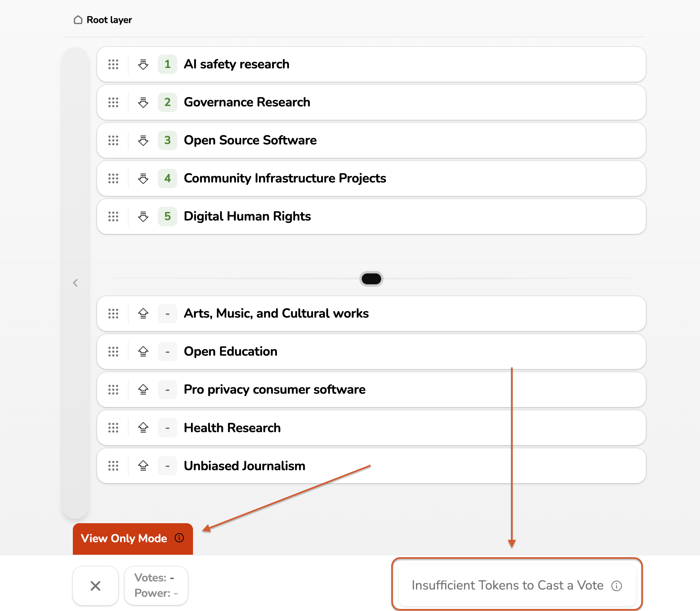The width and height of the screenshot is (700, 611).
Task: Collapse the side panel with the left chevron
Action: pos(75,283)
